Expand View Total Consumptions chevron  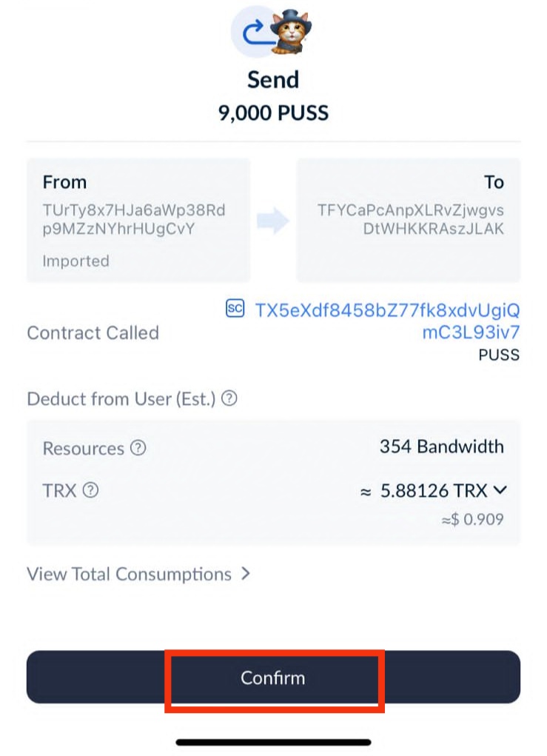click(246, 574)
